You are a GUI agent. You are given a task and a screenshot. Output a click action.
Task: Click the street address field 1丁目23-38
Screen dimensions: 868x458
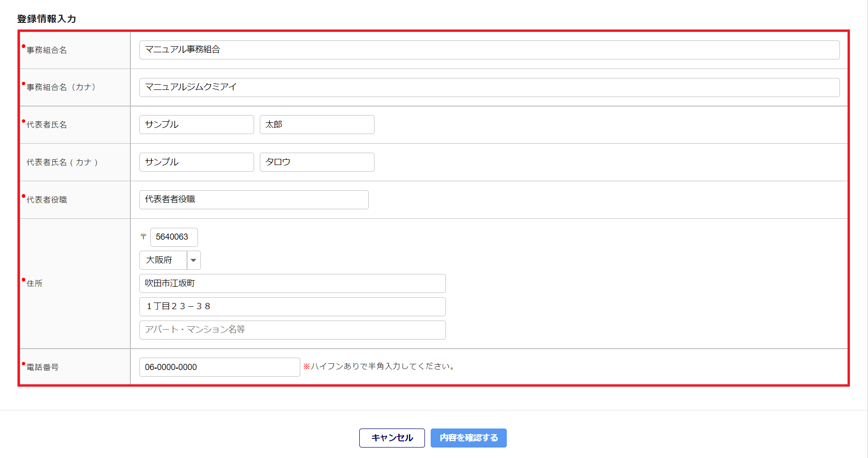tap(292, 307)
